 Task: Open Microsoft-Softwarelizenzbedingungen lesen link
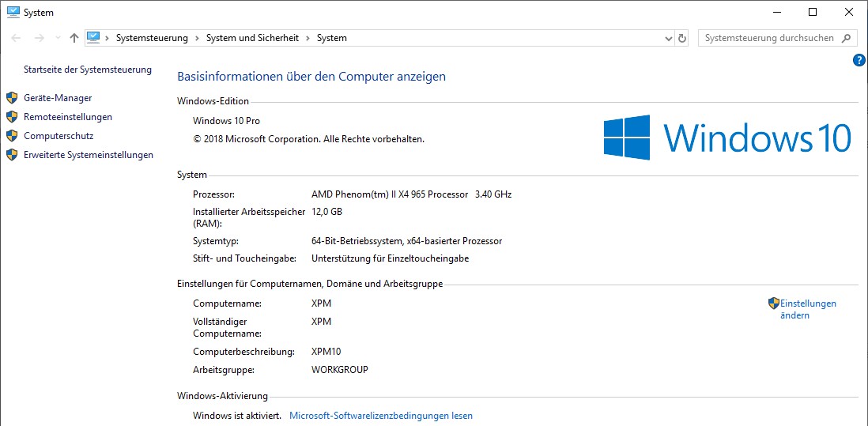pyautogui.click(x=381, y=416)
